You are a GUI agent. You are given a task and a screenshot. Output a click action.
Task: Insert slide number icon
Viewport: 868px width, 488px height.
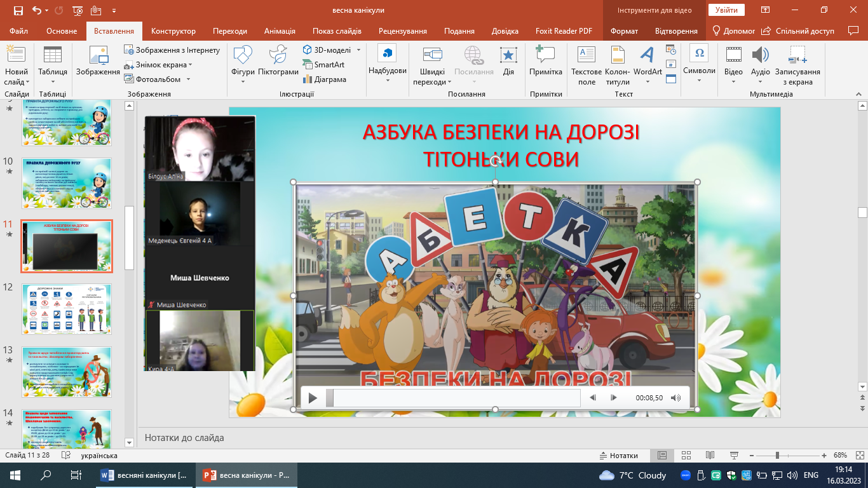[x=671, y=64]
